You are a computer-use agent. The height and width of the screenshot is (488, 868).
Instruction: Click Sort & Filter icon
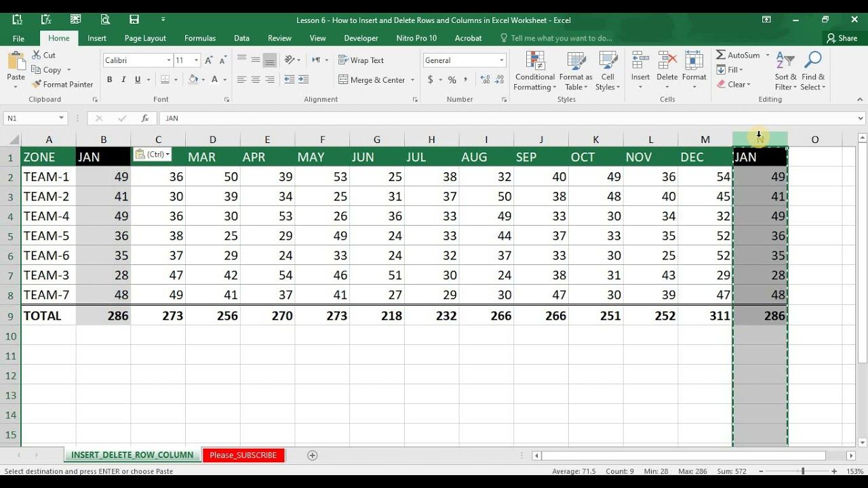[x=785, y=60]
